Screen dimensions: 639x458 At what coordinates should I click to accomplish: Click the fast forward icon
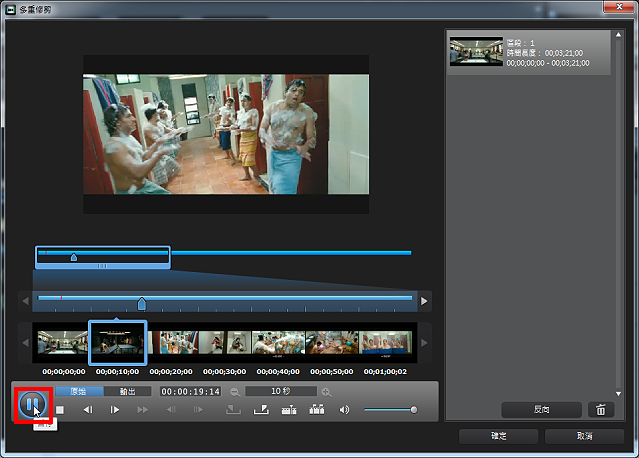[142, 410]
